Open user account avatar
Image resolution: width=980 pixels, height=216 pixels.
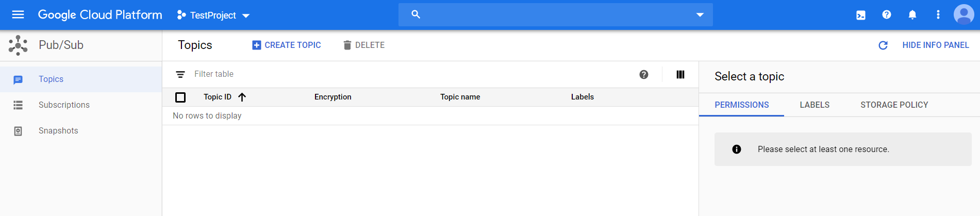tap(964, 14)
